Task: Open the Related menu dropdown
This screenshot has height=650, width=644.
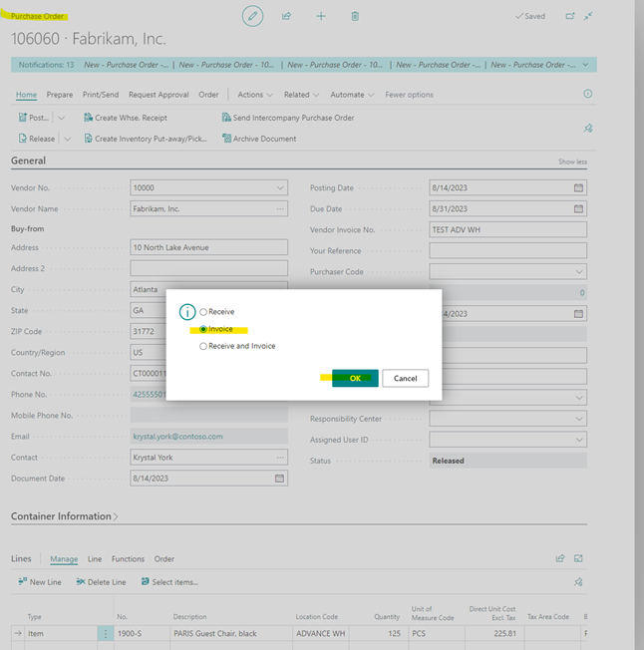Action: tap(302, 95)
